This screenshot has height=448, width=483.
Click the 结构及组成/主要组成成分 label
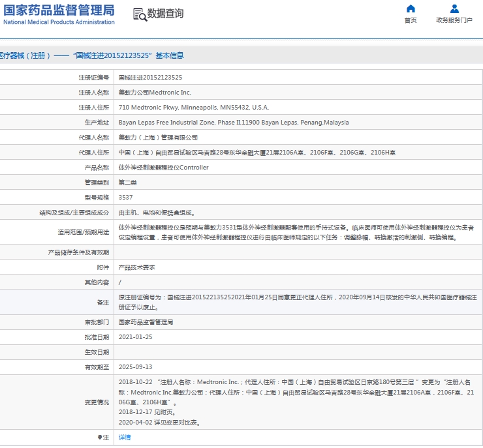click(74, 213)
